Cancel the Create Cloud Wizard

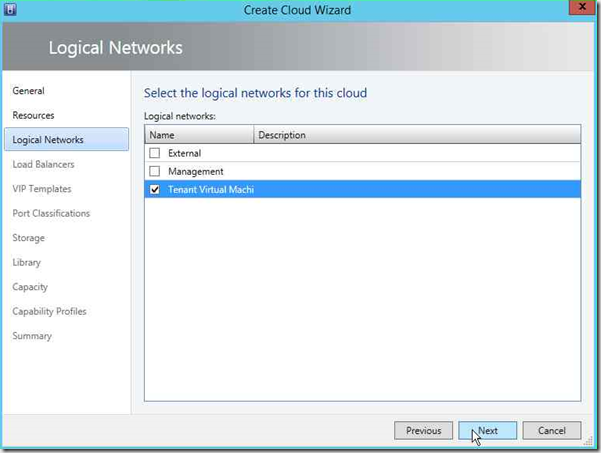point(551,430)
